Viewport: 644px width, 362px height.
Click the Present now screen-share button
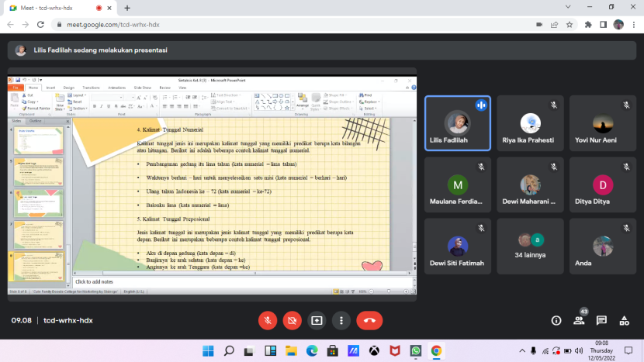pos(317,320)
